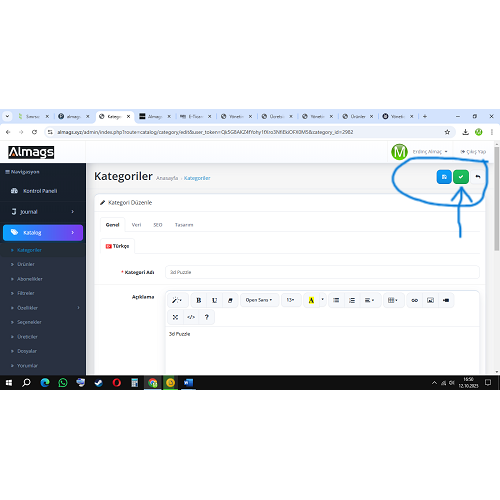The image size is (500, 500).
Task: Click the Kategoriler breadcrumb link
Action: pyautogui.click(x=197, y=178)
